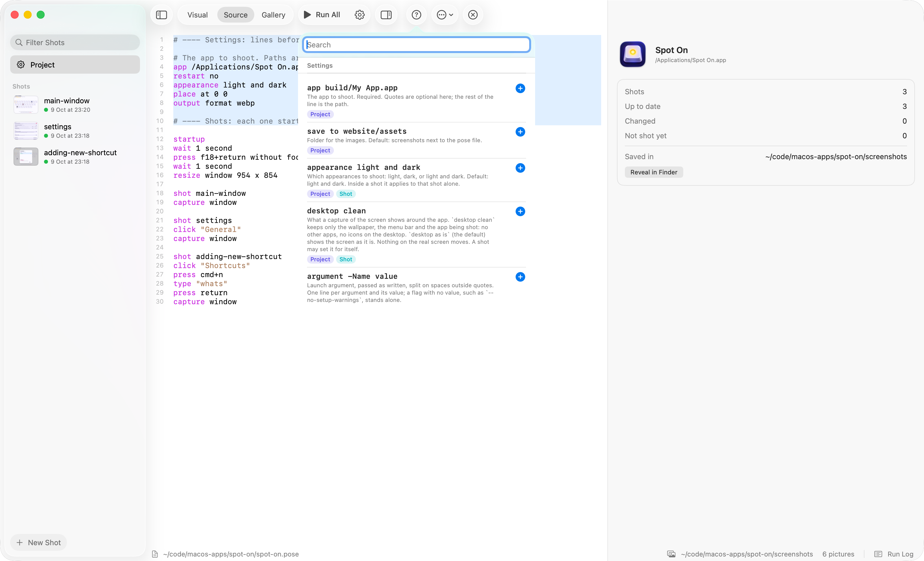Screen dimensions: 924x561
Task: Add 'save to website/assets' setting with plus
Action: click(520, 132)
